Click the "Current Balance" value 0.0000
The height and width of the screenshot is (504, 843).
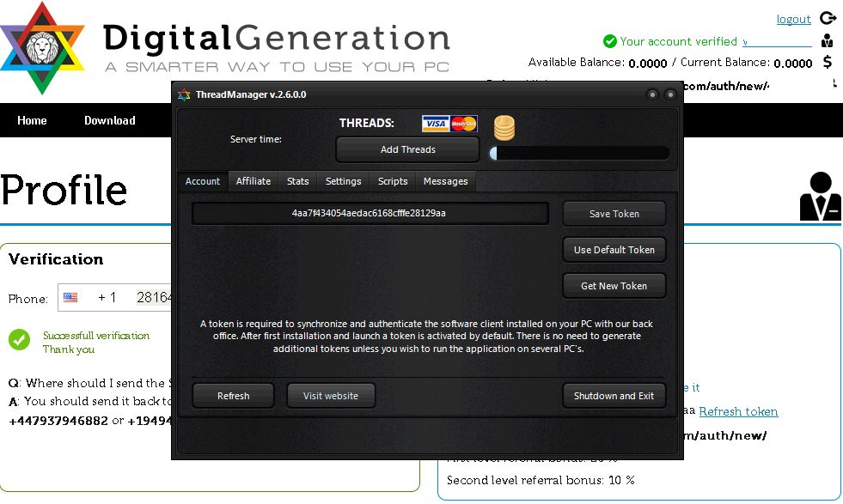(793, 64)
